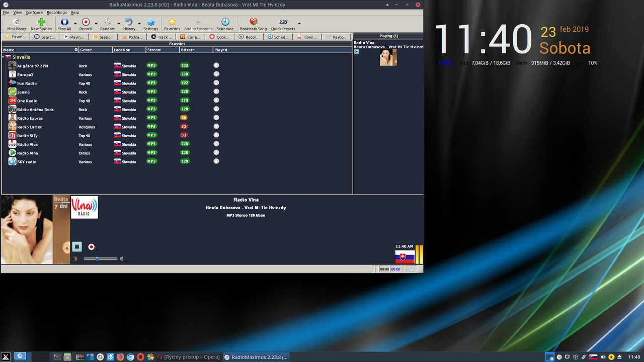The image size is (644, 362).
Task: Expand the History dropdown arrow
Action: tap(139, 24)
